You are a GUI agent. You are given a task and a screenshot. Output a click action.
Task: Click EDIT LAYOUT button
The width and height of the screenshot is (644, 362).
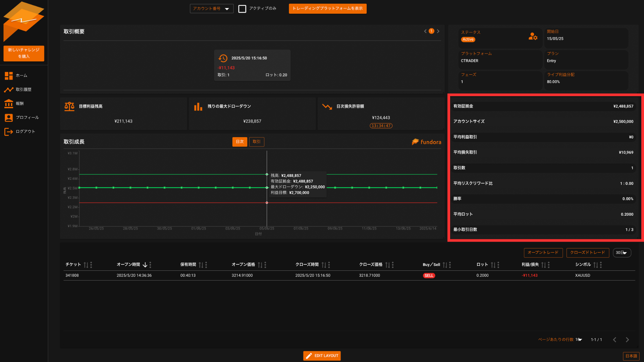pyautogui.click(x=322, y=356)
